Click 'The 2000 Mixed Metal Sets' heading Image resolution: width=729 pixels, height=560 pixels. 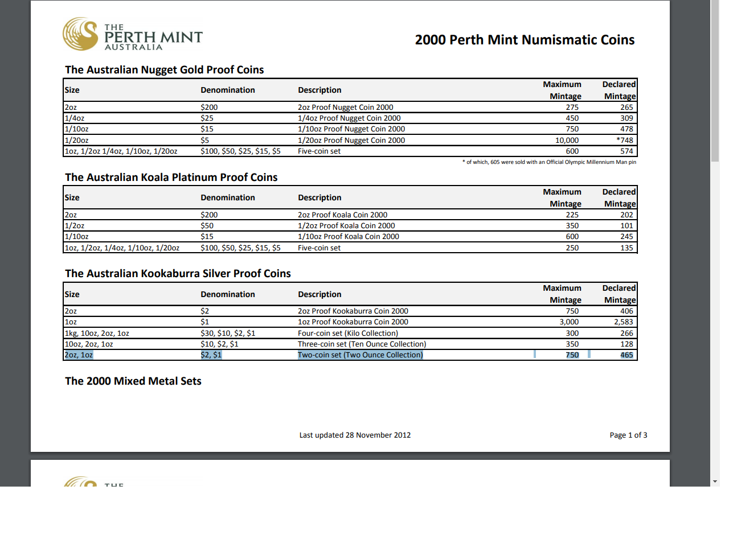click(133, 381)
